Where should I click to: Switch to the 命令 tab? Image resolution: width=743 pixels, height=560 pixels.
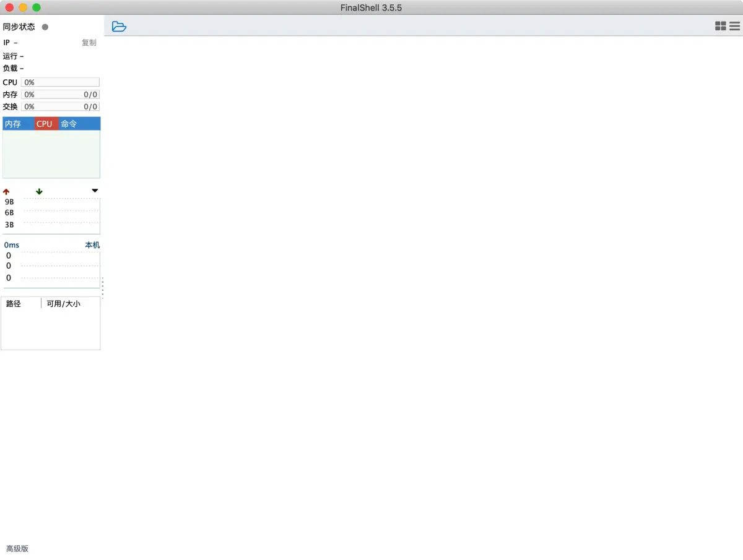coord(68,123)
